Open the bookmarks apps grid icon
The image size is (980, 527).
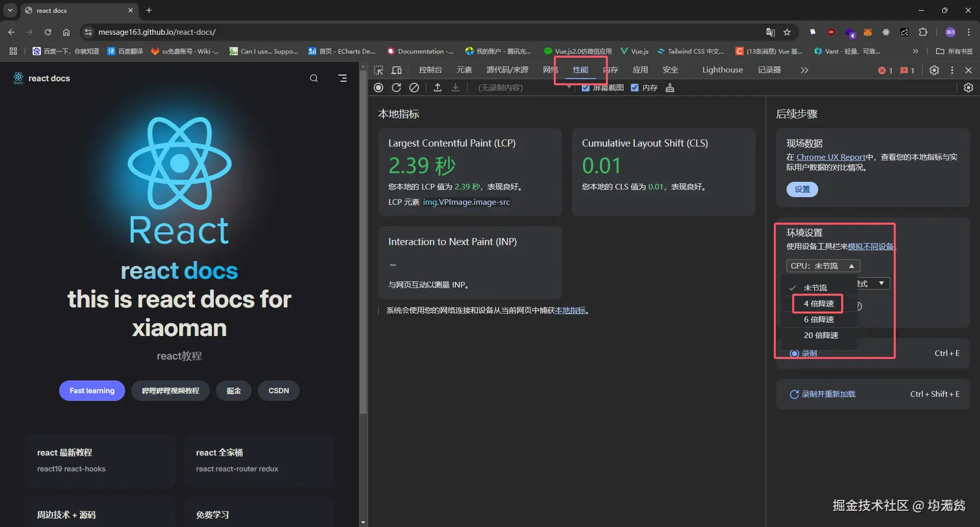pos(13,51)
